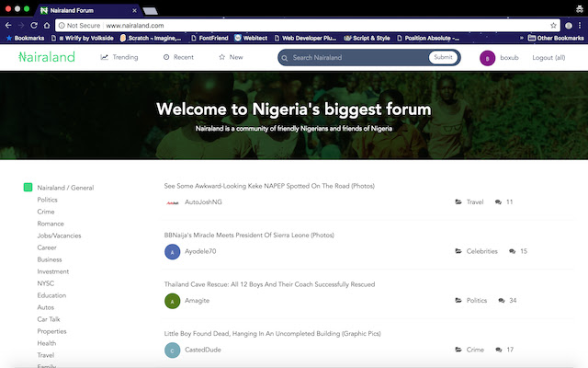The width and height of the screenshot is (588, 368).
Task: Open the Autos category
Action: pyautogui.click(x=46, y=307)
